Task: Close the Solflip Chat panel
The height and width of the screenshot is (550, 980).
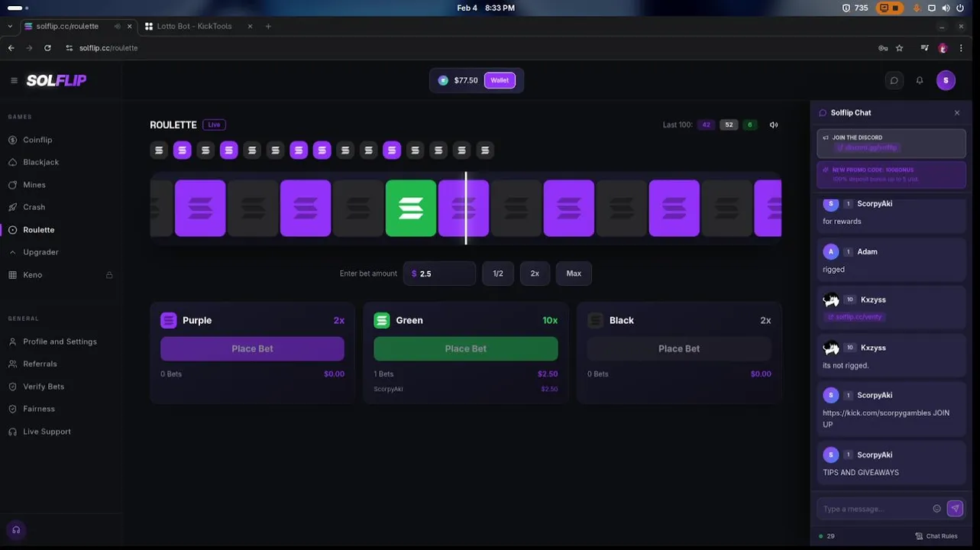Action: coord(957,113)
